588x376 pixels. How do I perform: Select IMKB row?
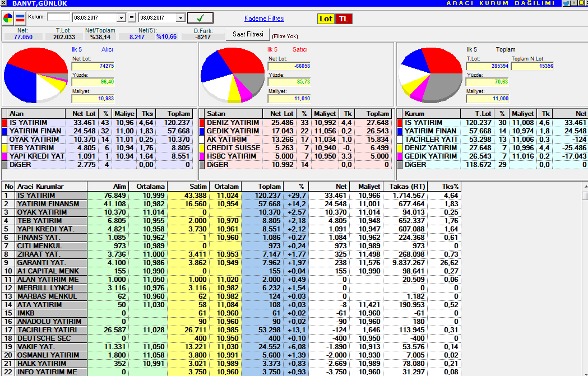click(x=232, y=313)
